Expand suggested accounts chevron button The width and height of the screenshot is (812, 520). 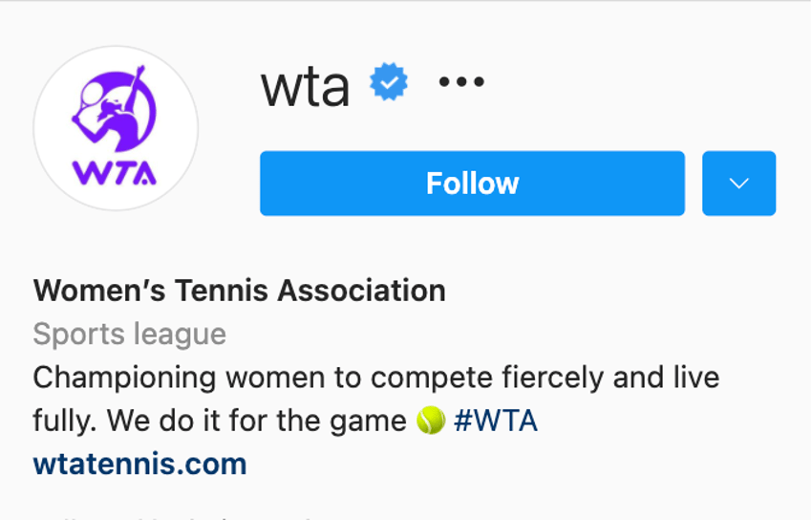point(739,184)
